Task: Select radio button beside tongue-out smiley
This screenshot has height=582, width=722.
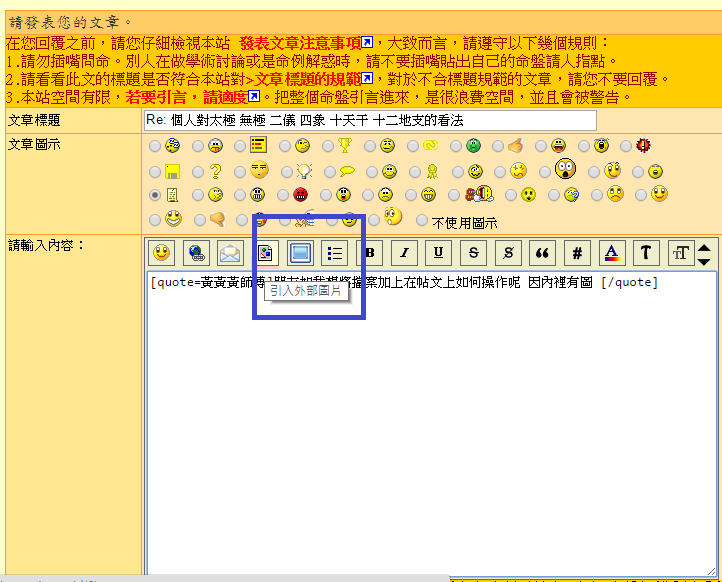Action: 198,146
